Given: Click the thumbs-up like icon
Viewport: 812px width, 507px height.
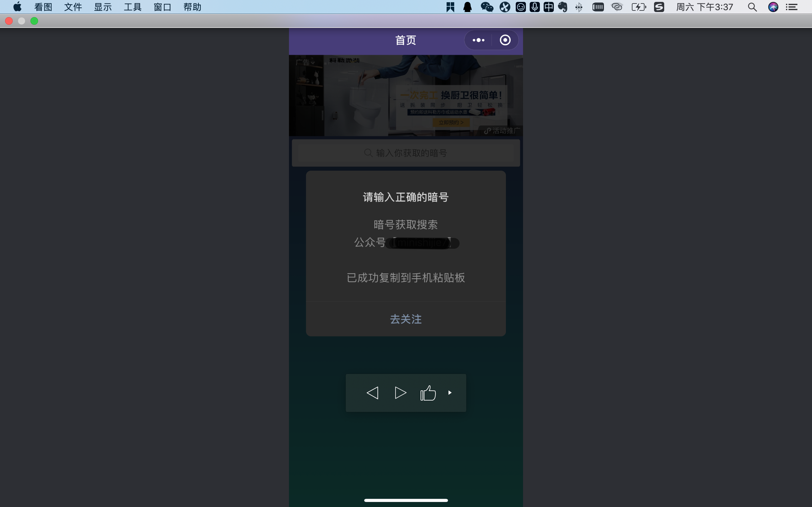Looking at the screenshot, I should (428, 393).
